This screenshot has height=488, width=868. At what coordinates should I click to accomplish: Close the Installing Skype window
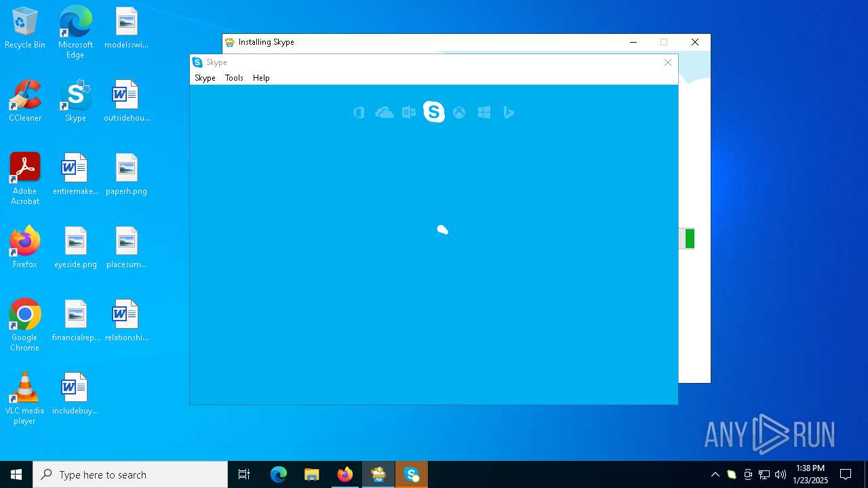pyautogui.click(x=695, y=42)
